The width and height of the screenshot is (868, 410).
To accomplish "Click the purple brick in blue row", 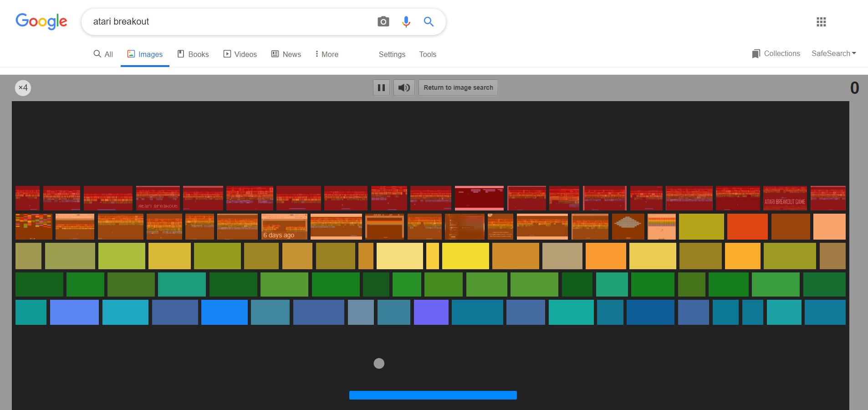I will [x=431, y=312].
